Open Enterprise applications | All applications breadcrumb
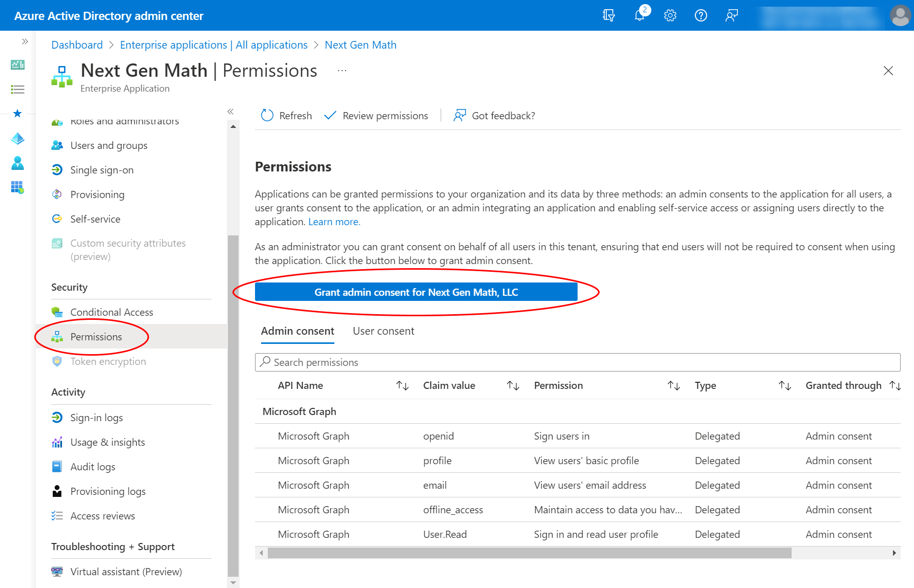The image size is (914, 588). pyautogui.click(x=214, y=45)
